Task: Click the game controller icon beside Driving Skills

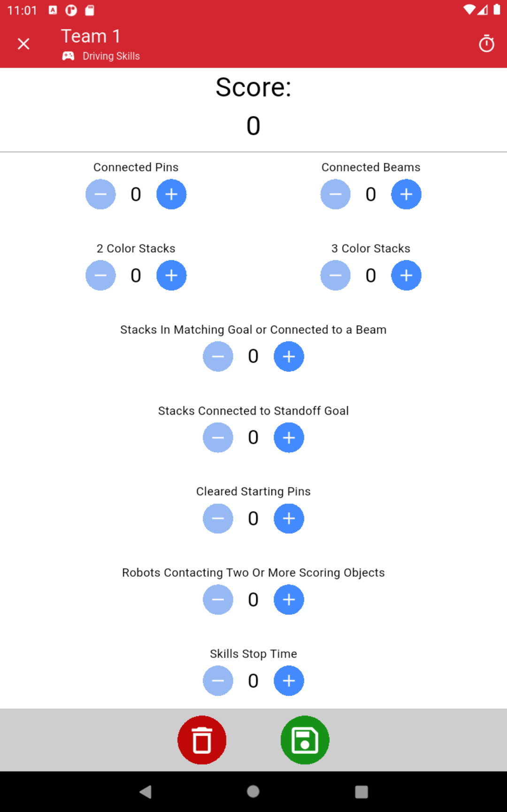Action: tap(68, 56)
